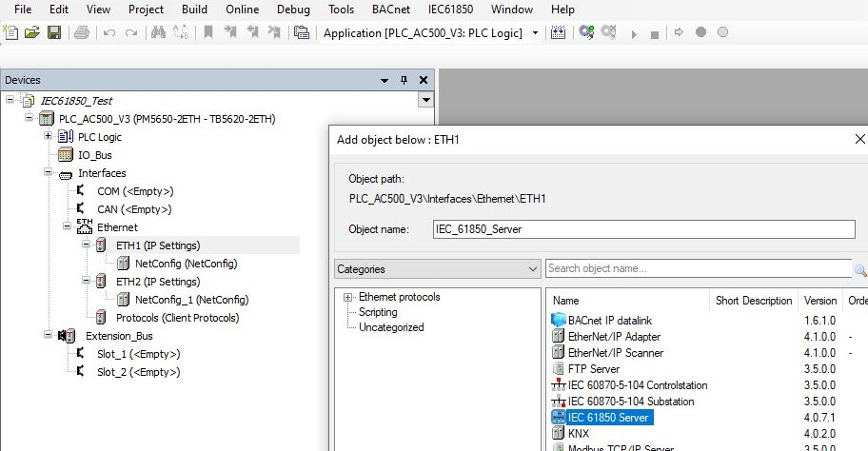The width and height of the screenshot is (868, 451).
Task: Select the IEC 61850 Server entry
Action: 609,417
